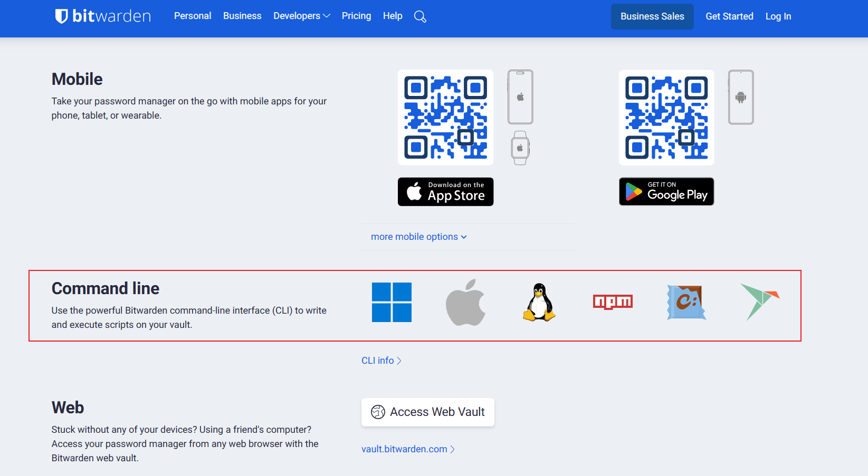The image size is (868, 476).
Task: Click the Log In link
Action: coord(778,16)
